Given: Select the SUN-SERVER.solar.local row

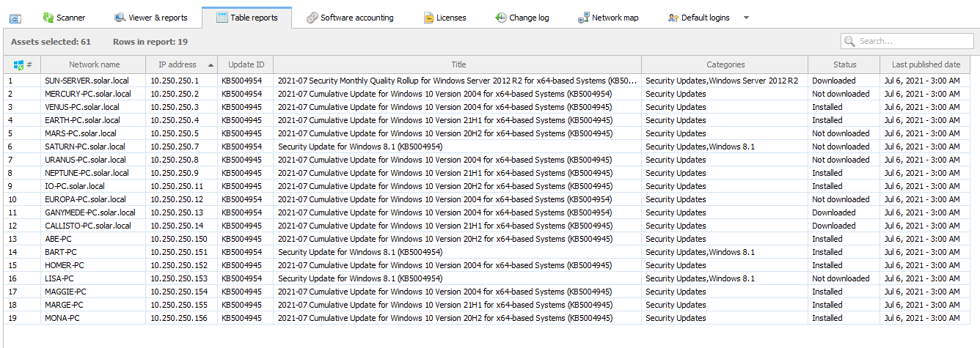Looking at the screenshot, I should point(85,81).
